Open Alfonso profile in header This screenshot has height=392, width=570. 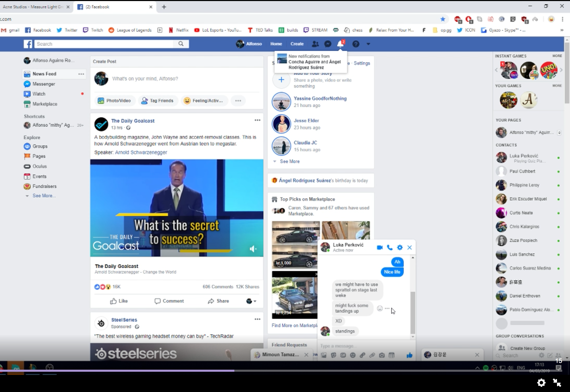coord(249,44)
